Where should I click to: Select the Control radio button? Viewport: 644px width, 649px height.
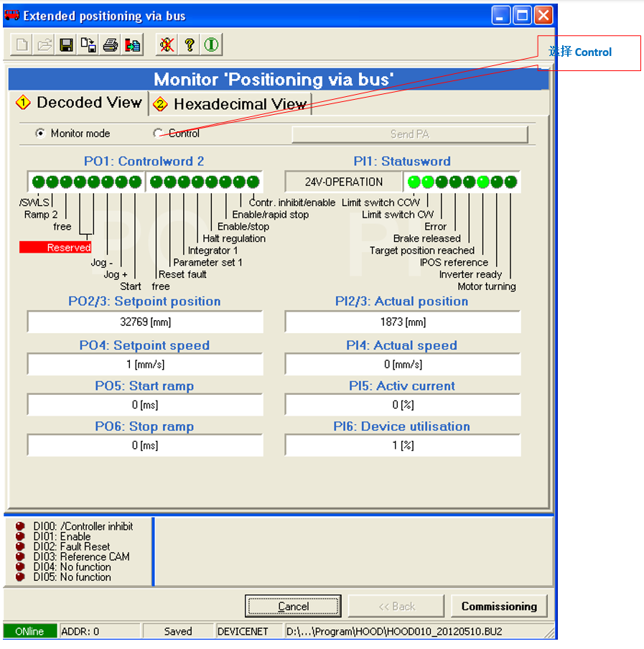(159, 134)
